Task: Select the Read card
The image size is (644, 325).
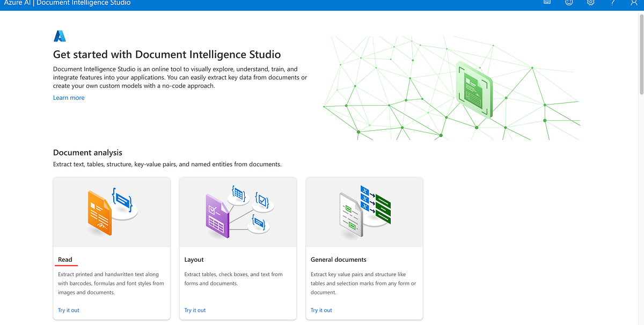Action: pyautogui.click(x=111, y=248)
